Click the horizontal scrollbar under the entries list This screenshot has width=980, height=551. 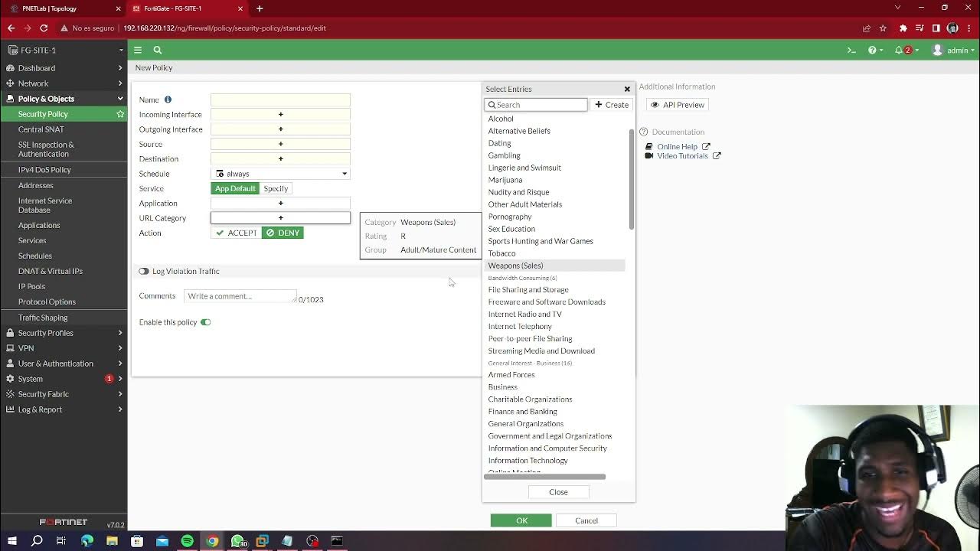point(545,477)
